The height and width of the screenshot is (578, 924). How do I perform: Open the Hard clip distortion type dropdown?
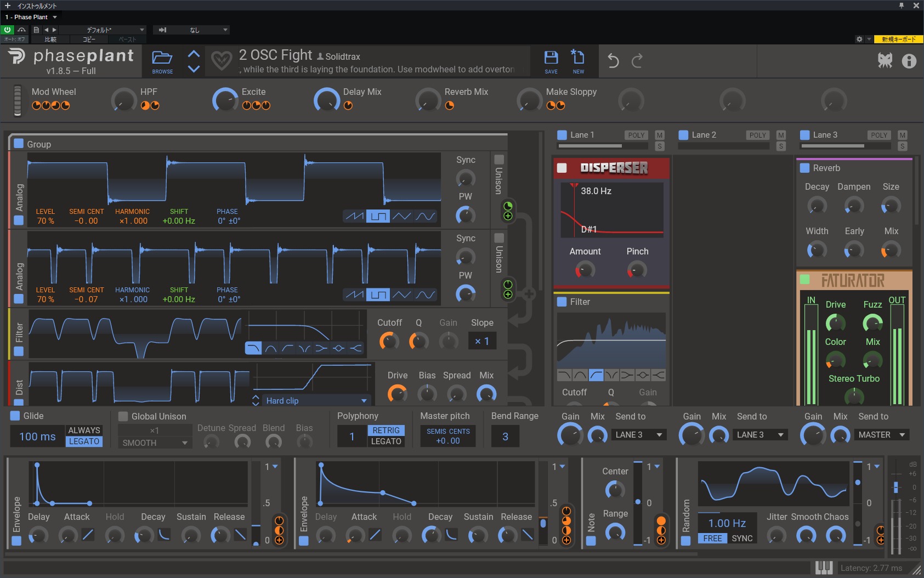(x=316, y=401)
